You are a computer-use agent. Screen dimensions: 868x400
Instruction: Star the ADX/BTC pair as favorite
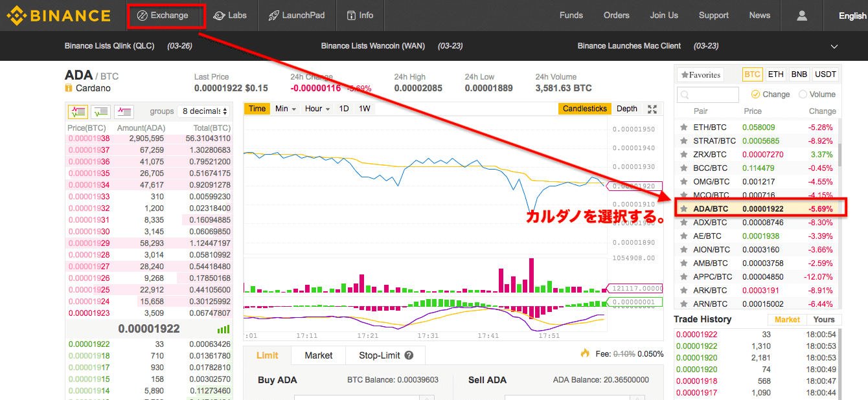click(683, 223)
